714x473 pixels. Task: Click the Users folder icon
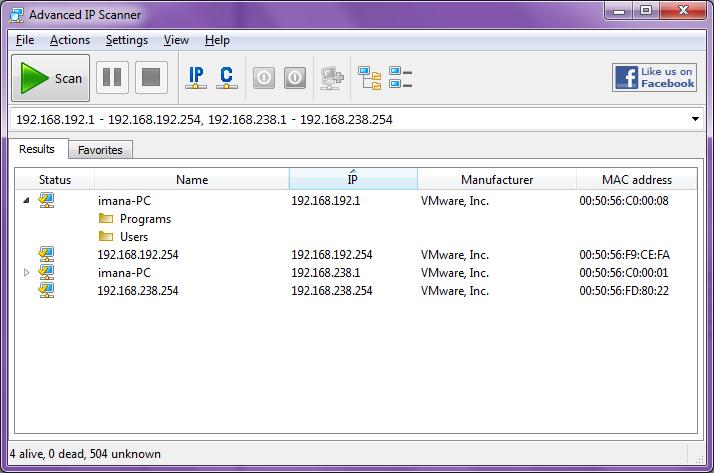click(106, 236)
